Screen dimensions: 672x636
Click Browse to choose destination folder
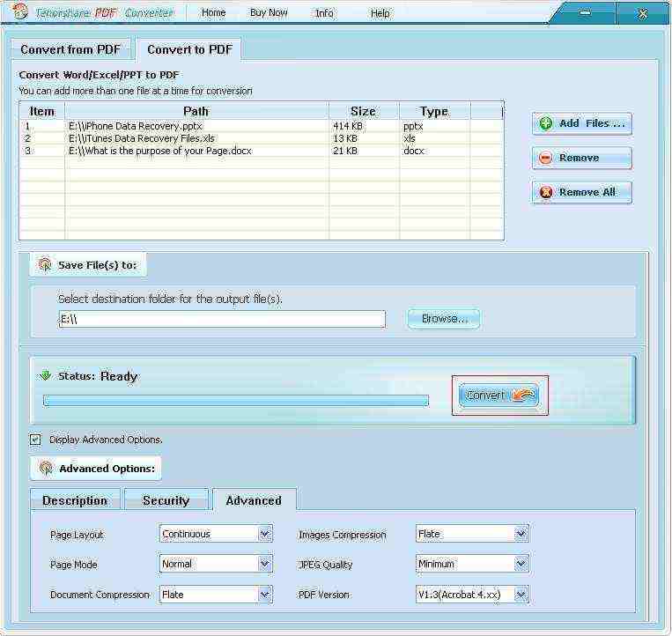(444, 319)
